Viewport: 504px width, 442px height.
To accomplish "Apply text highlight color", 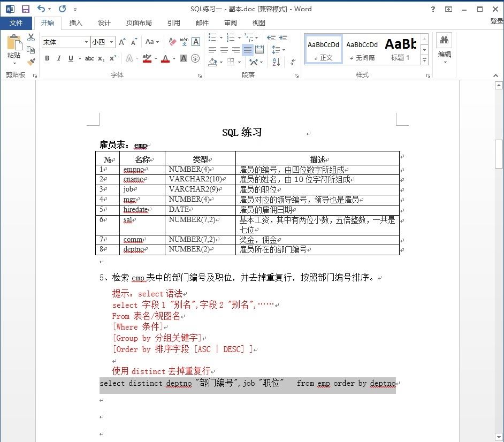I will (x=147, y=58).
